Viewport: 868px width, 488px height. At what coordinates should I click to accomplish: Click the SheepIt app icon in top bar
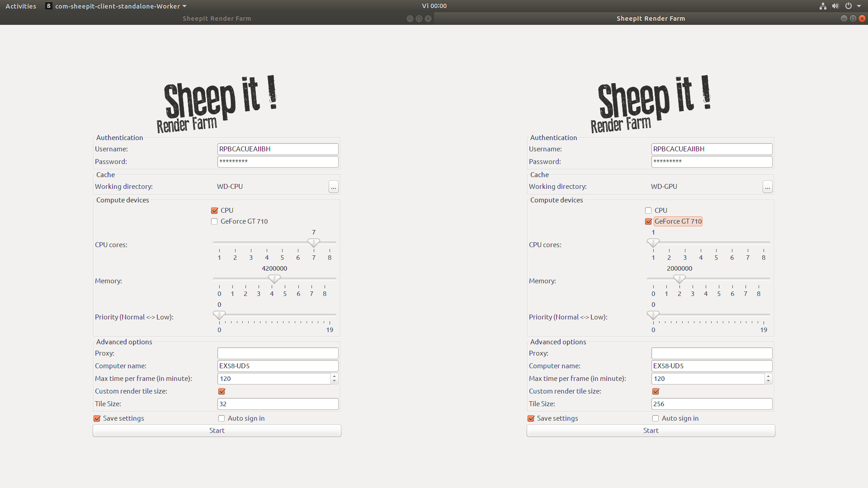pos(49,6)
